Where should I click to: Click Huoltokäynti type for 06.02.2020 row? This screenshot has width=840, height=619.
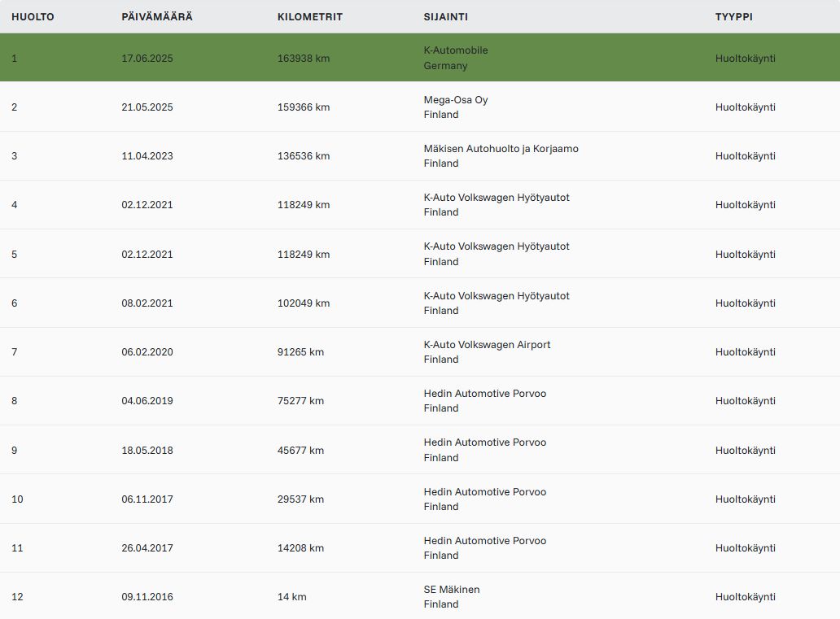746,352
